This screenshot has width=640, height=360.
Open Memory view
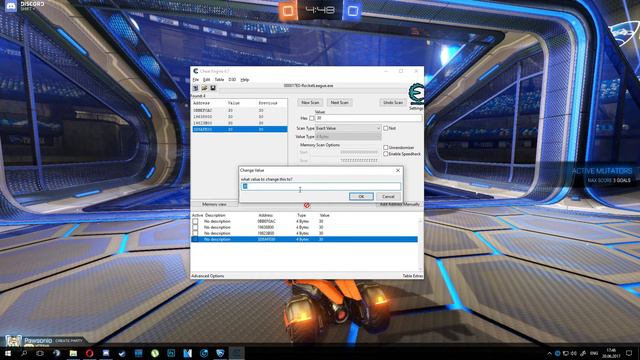214,204
